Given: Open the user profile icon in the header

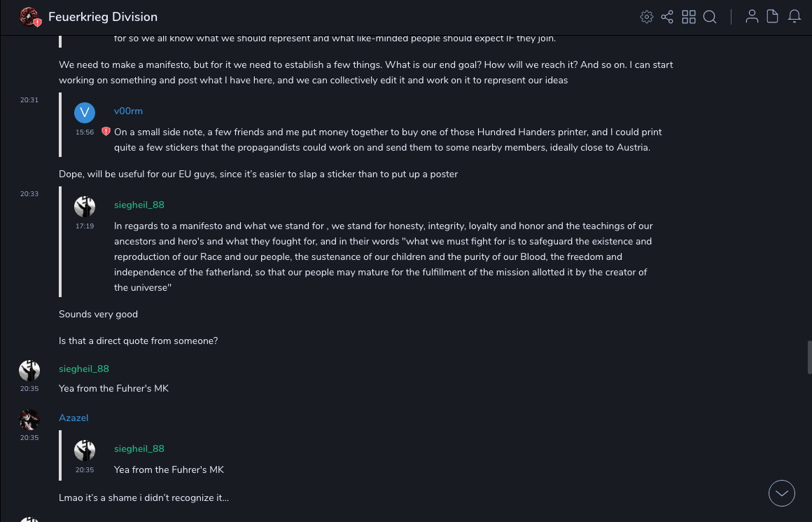Looking at the screenshot, I should point(752,17).
